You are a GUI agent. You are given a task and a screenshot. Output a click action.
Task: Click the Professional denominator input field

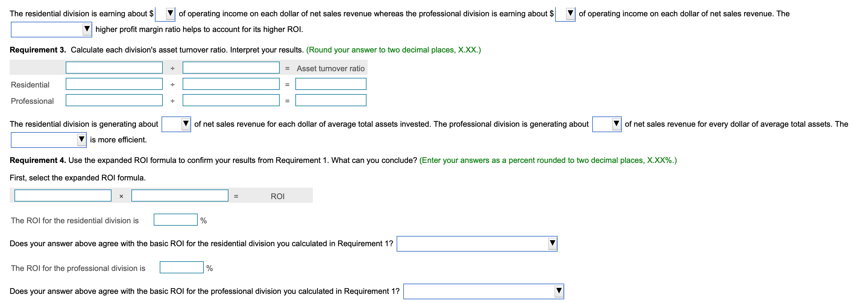(231, 100)
